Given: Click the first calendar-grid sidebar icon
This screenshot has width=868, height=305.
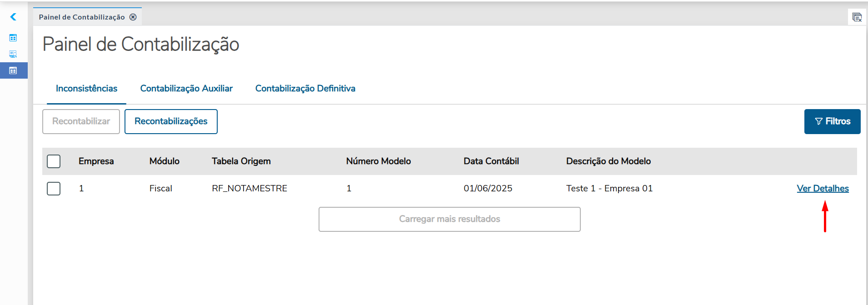Looking at the screenshot, I should [x=13, y=38].
